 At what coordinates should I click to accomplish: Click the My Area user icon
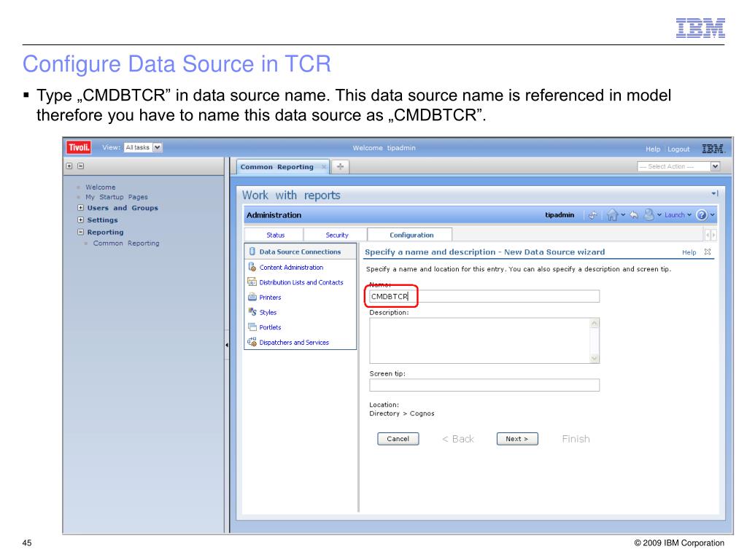tap(649, 215)
